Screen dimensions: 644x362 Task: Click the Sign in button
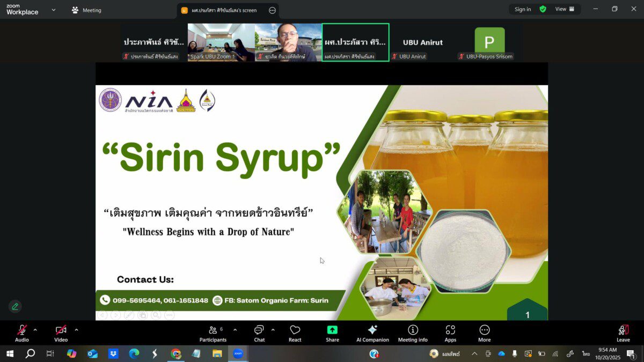pos(523,9)
